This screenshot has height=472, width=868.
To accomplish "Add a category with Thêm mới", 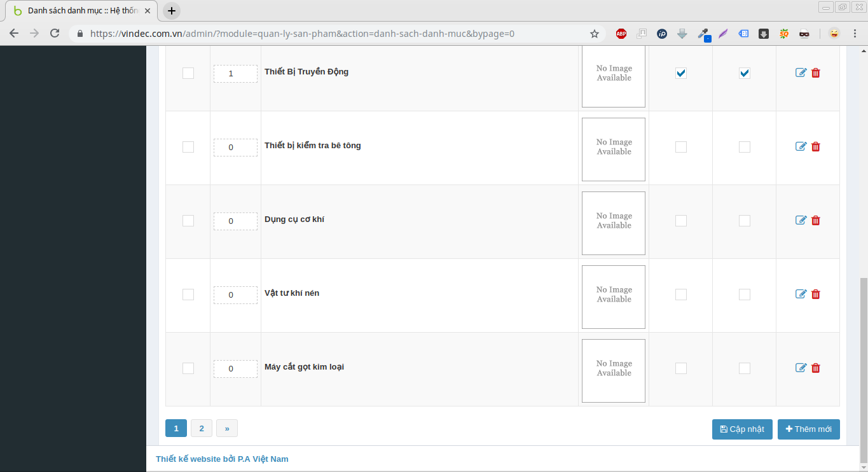I will (x=809, y=429).
